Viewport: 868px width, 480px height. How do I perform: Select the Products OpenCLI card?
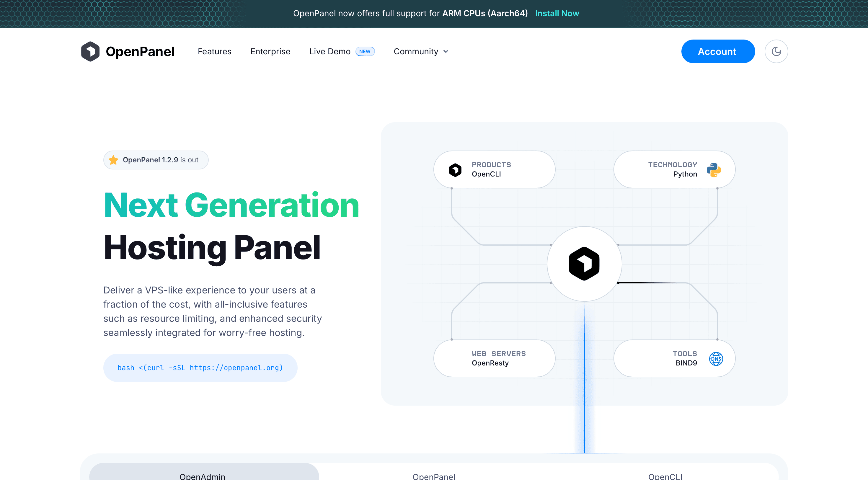(x=494, y=169)
